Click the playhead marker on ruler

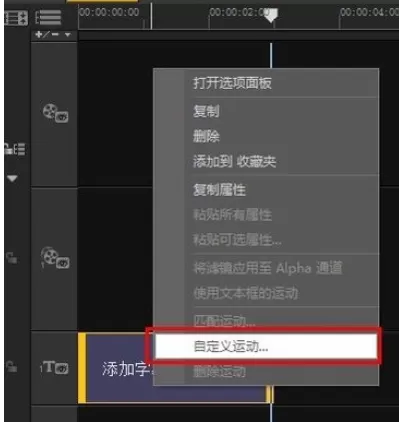pos(271,15)
